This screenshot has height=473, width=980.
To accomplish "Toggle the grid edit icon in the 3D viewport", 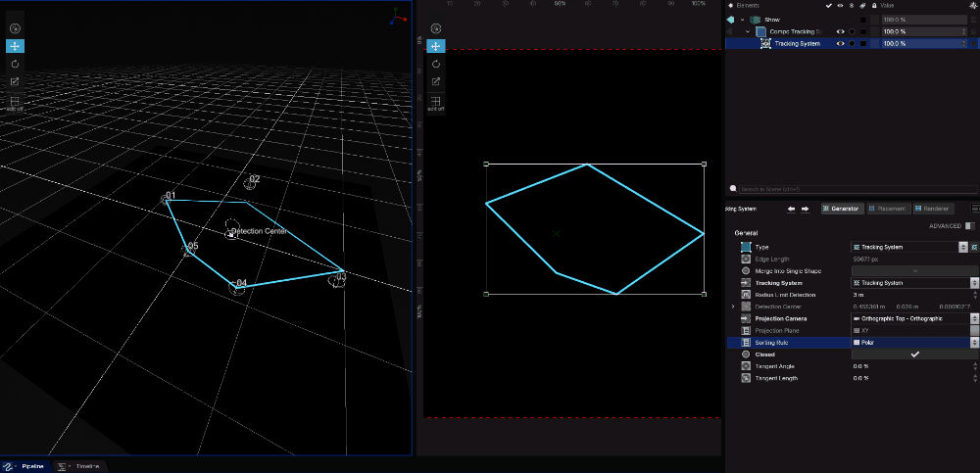I will (15, 102).
